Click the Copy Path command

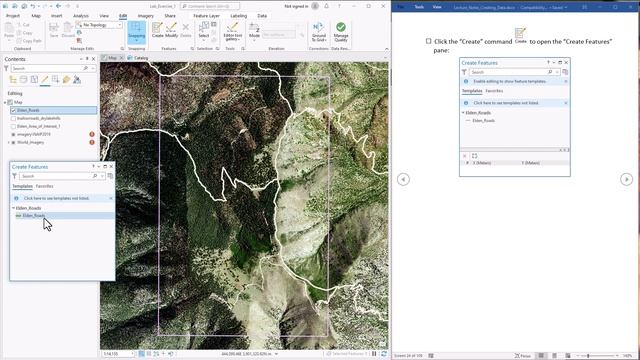tap(29, 41)
